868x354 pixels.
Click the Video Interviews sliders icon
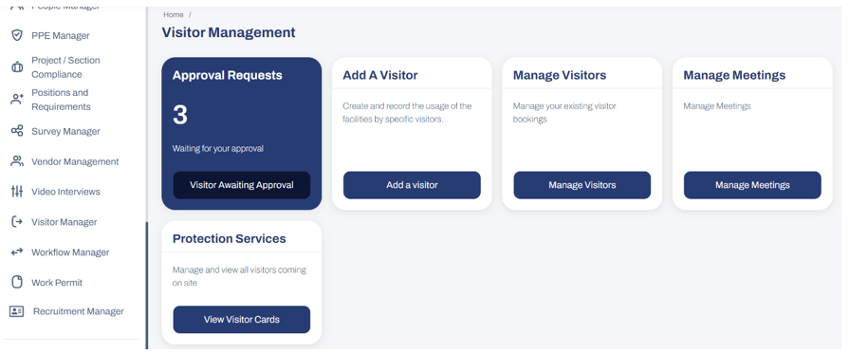[x=17, y=192]
